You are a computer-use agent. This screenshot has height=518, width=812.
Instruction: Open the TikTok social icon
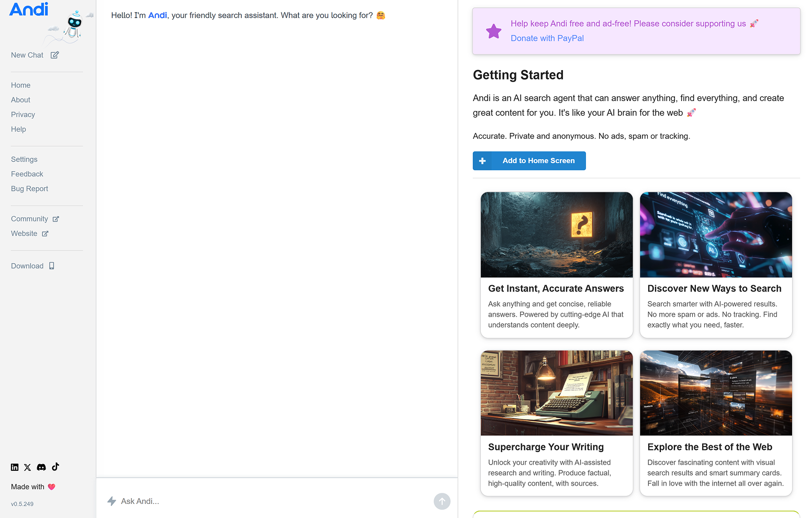[x=55, y=467]
